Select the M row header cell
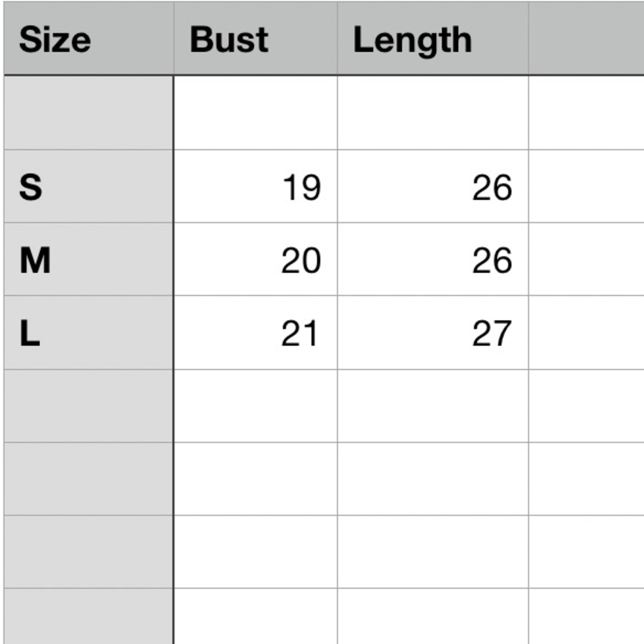This screenshot has width=644, height=644. (89, 259)
